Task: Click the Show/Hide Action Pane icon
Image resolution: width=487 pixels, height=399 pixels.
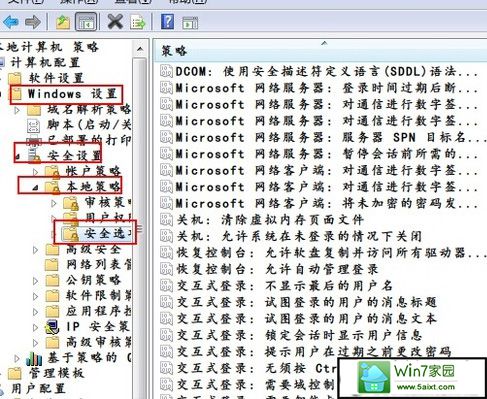Action: (x=190, y=23)
